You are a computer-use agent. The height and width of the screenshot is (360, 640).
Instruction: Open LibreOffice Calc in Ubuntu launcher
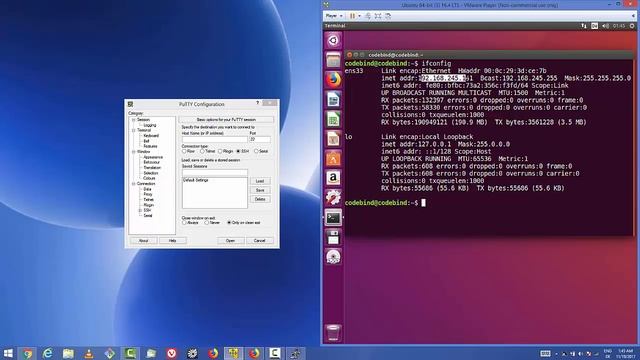coord(333,119)
